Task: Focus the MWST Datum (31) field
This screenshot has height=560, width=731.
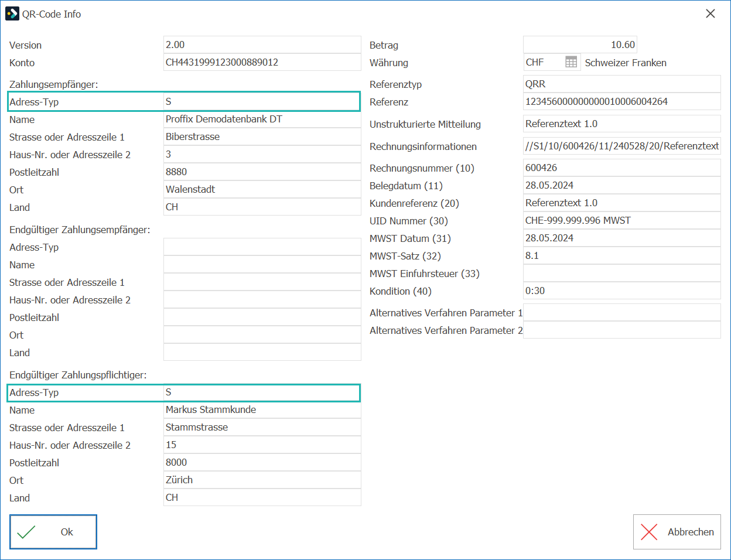Action: coord(622,238)
